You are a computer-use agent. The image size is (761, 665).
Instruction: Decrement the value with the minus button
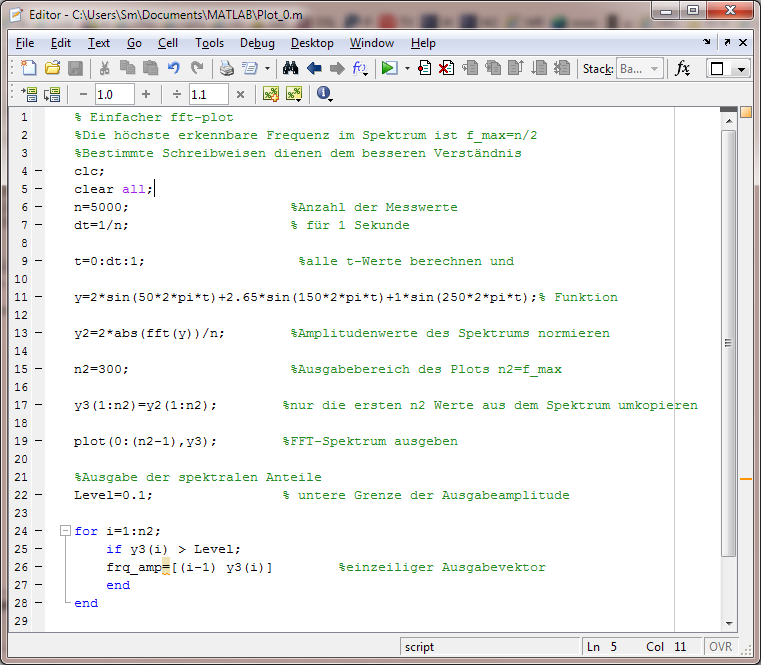83,94
